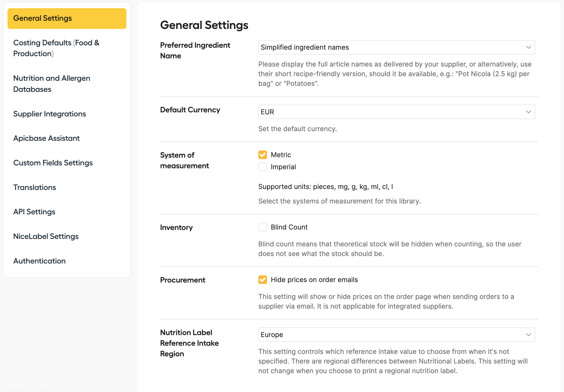
Task: Open the Nutrition Label Region Europe dropdown
Action: tap(397, 335)
